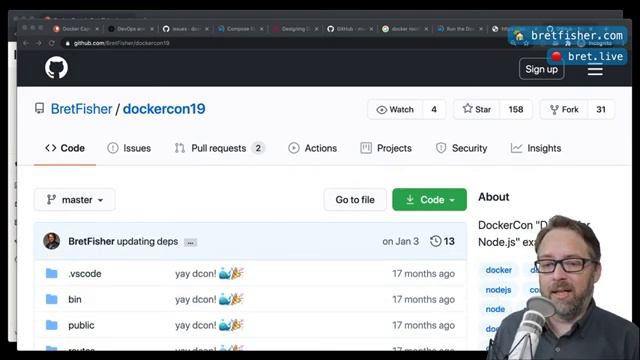
Task: Switch to the Designing browser tab
Action: (295, 29)
